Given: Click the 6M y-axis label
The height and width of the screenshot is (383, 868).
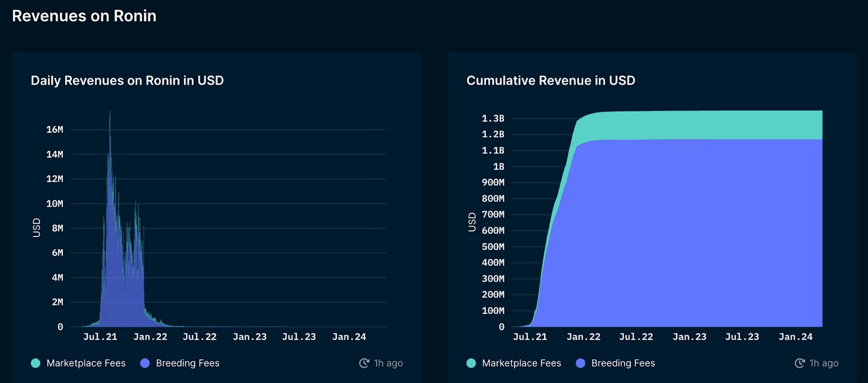Looking at the screenshot, I should (x=58, y=253).
